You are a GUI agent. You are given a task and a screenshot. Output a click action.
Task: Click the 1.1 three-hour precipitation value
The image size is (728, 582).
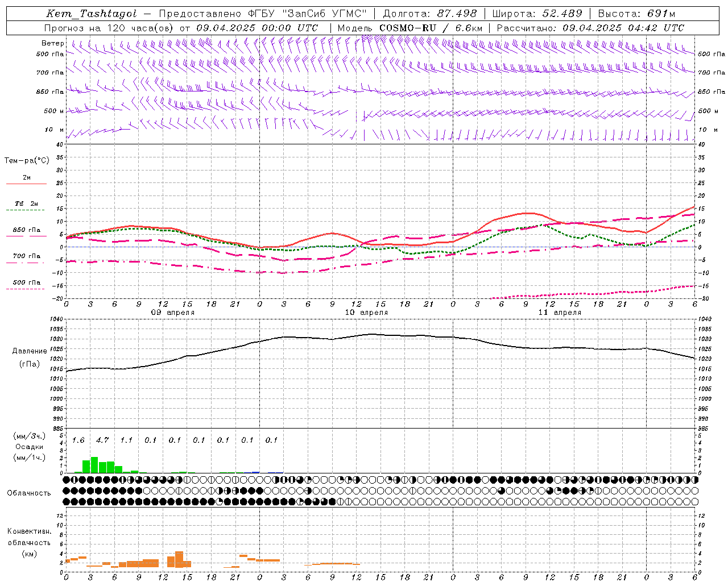click(x=126, y=440)
